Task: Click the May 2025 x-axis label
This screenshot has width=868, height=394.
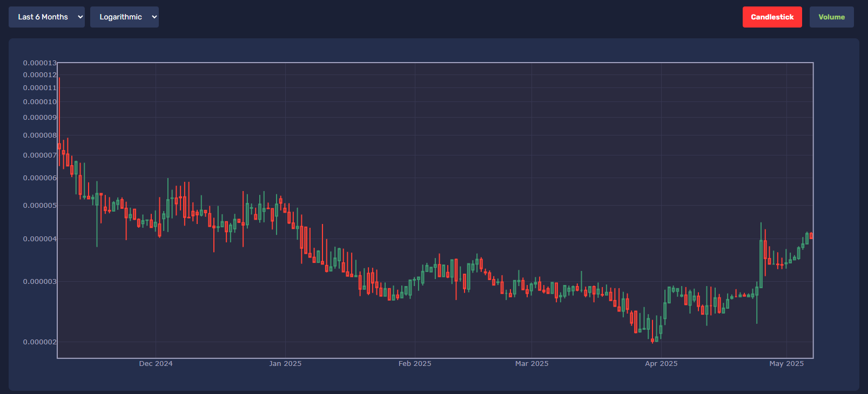Action: (786, 364)
